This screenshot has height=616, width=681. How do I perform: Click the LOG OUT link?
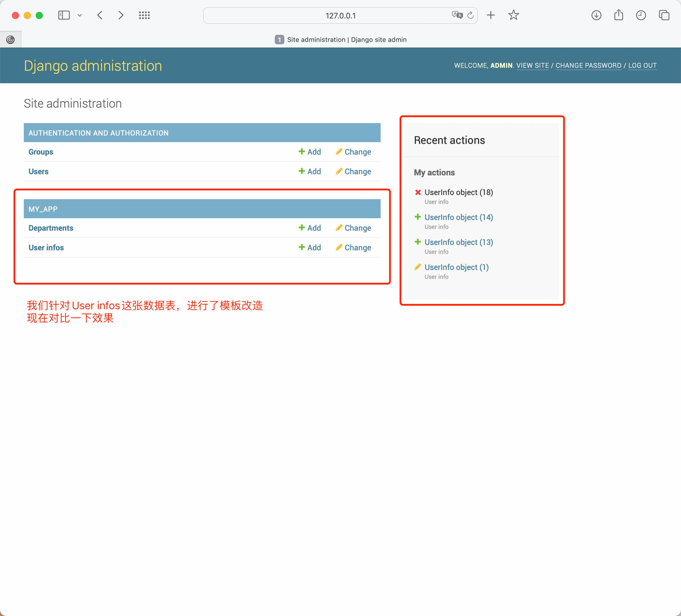pyautogui.click(x=643, y=65)
